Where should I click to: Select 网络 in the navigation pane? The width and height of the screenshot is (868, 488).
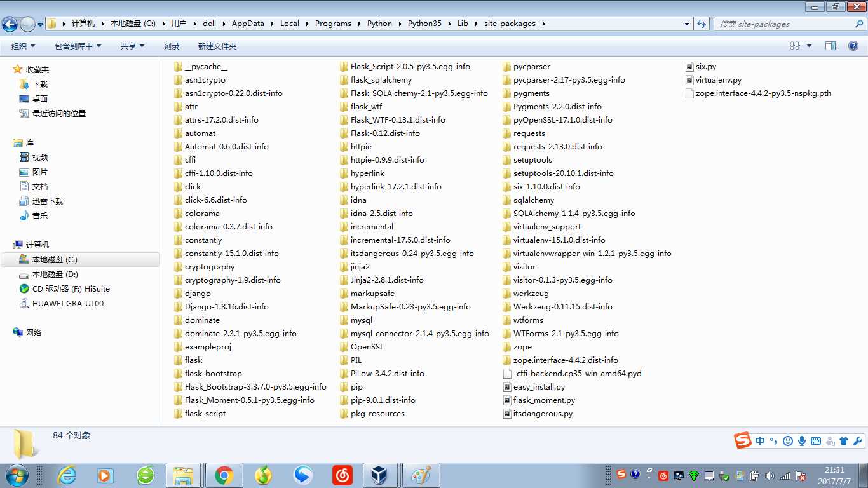click(x=34, y=332)
